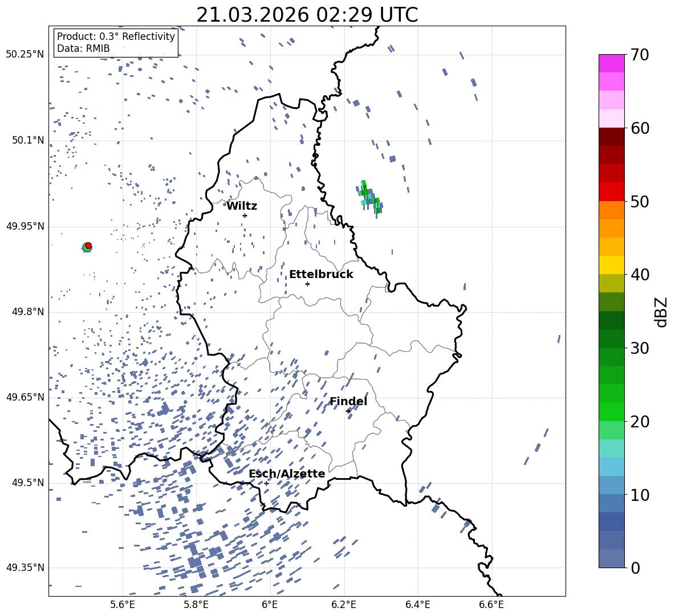Pick the bright red colorbar segment near 50
The width and height of the screenshot is (675, 616).
click(x=612, y=191)
